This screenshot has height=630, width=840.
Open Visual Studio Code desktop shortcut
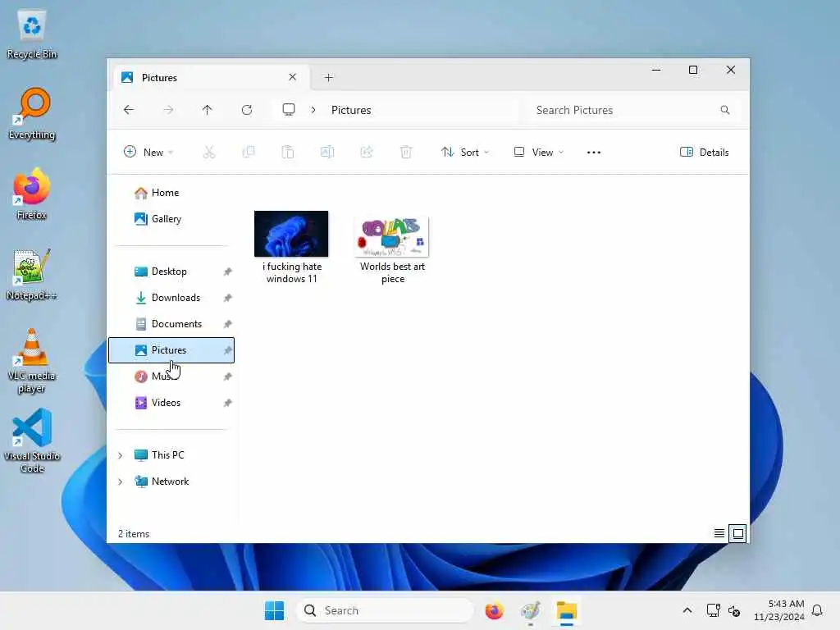[32, 441]
